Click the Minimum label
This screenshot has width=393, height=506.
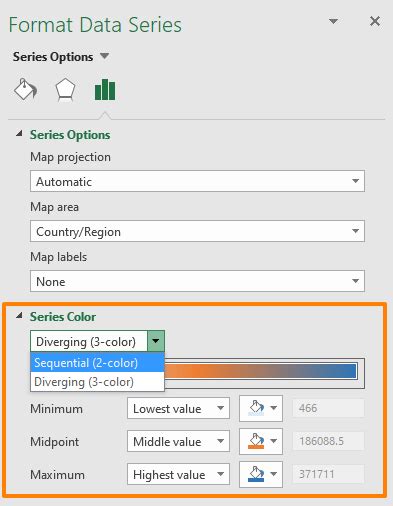(56, 409)
